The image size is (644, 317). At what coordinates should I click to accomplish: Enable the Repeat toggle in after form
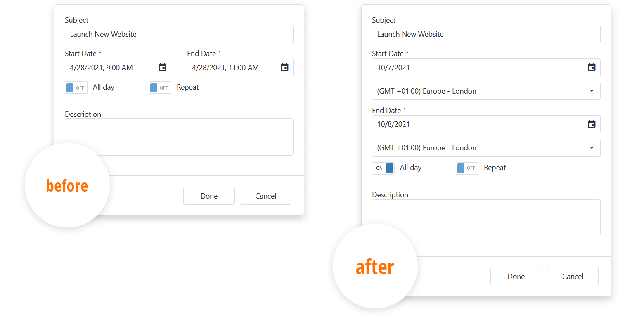coord(467,168)
